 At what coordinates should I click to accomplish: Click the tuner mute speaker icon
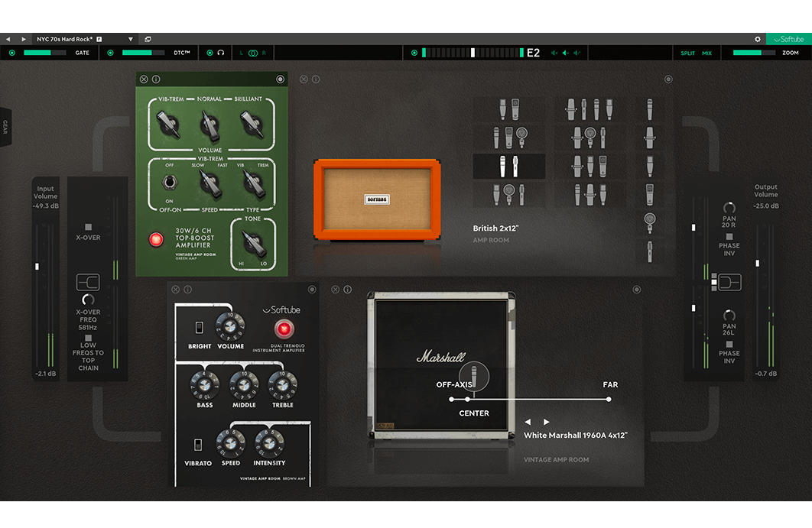554,53
